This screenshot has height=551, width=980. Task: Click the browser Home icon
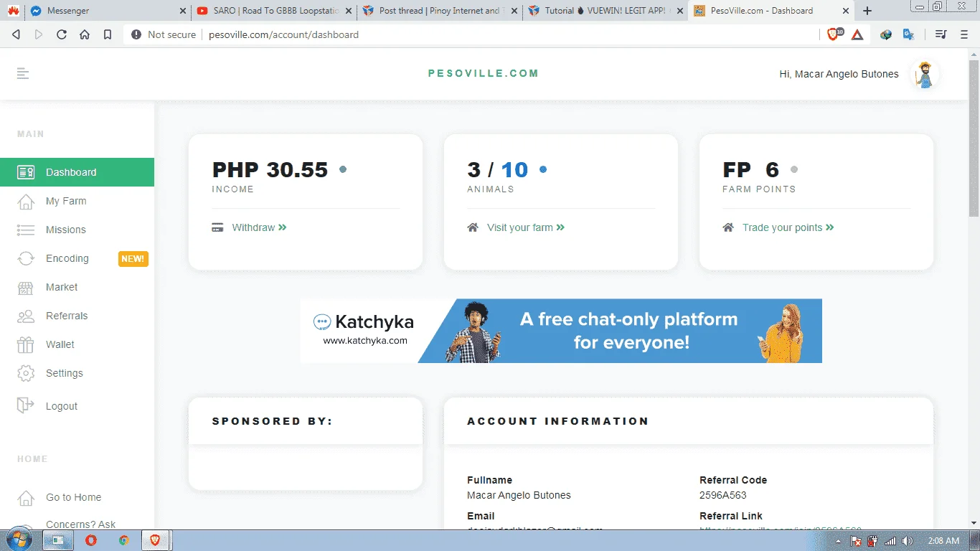pyautogui.click(x=85, y=34)
